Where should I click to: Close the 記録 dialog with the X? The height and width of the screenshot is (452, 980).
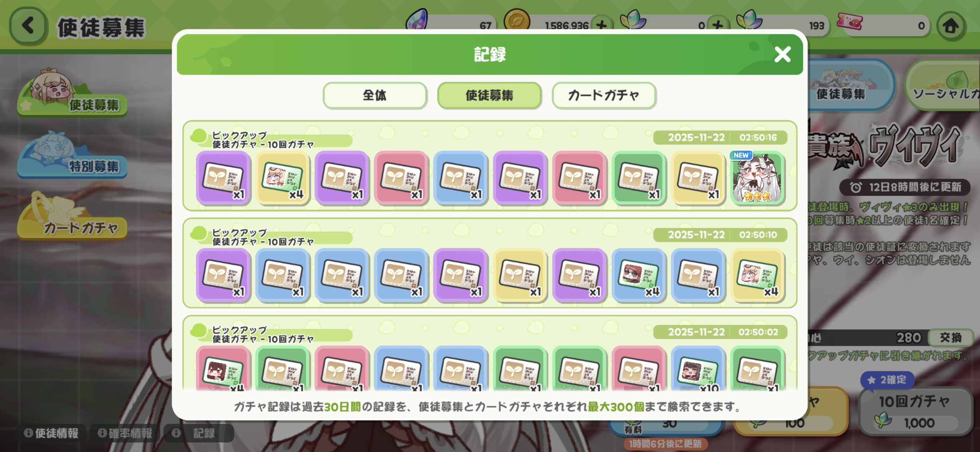[x=782, y=54]
